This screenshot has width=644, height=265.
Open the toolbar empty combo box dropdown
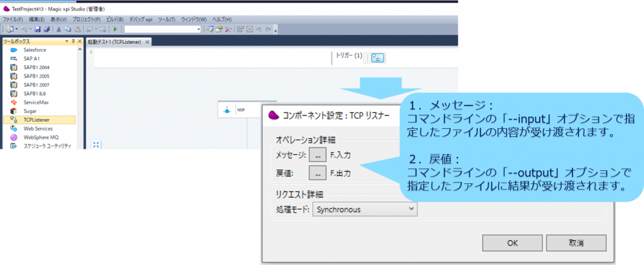pos(199,30)
